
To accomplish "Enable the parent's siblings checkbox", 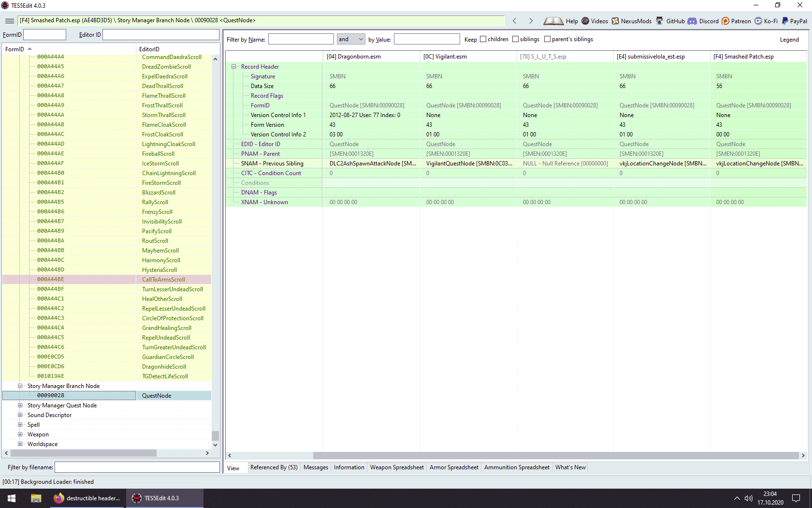I will pos(547,39).
